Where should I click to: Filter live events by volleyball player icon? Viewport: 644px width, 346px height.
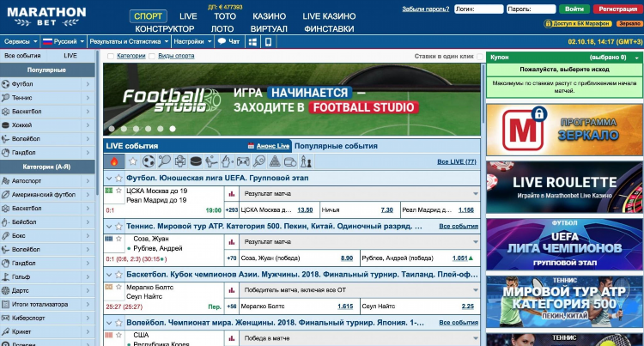click(x=211, y=161)
